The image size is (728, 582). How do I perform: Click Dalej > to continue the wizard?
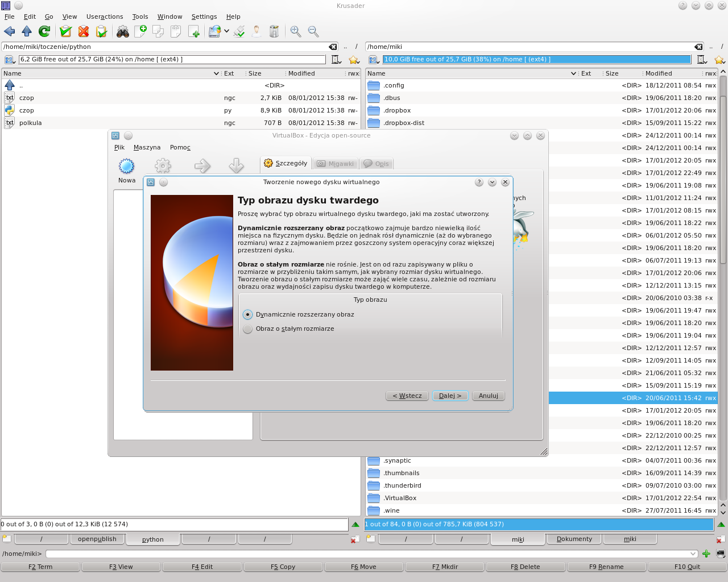(x=450, y=396)
